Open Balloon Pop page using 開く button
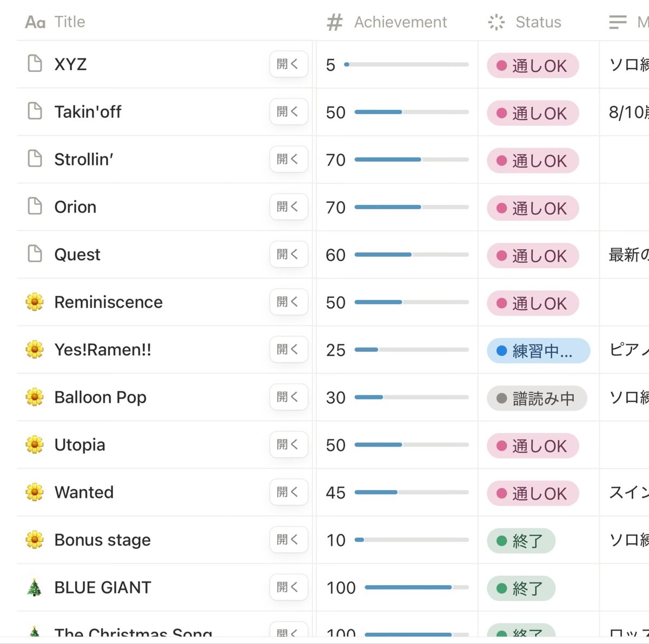 pos(289,397)
